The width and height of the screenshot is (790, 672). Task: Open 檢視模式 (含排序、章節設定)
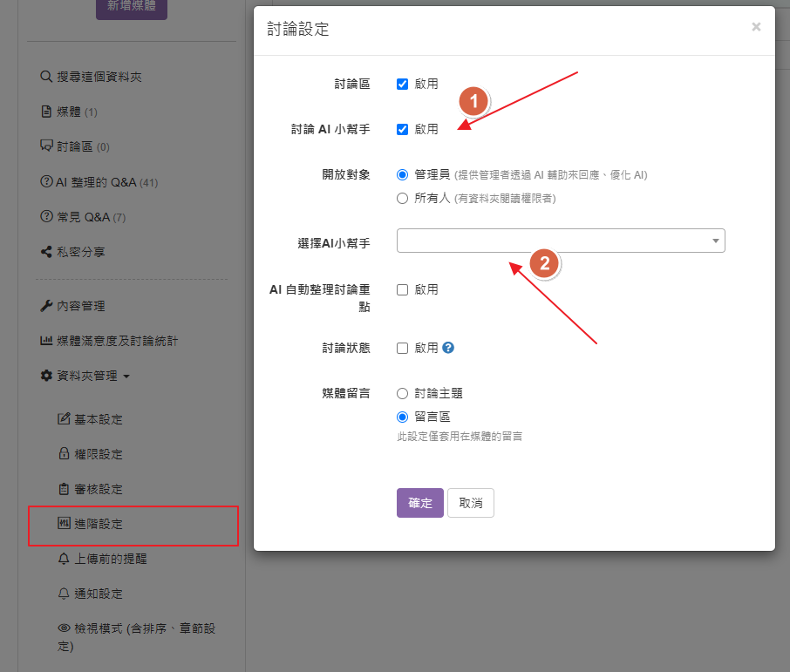[137, 637]
